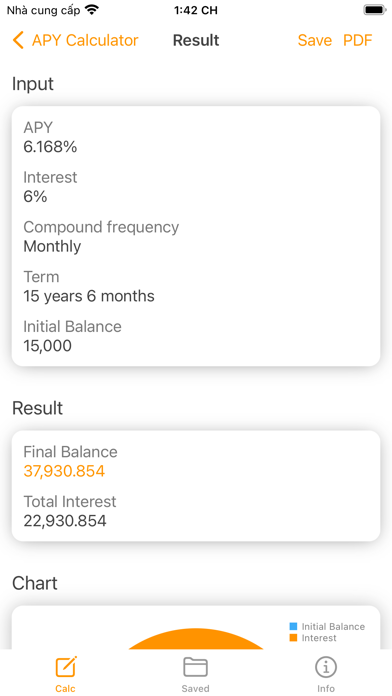The image size is (392, 696).
Task: Click the orange pie chart area
Action: pyautogui.click(x=196, y=639)
